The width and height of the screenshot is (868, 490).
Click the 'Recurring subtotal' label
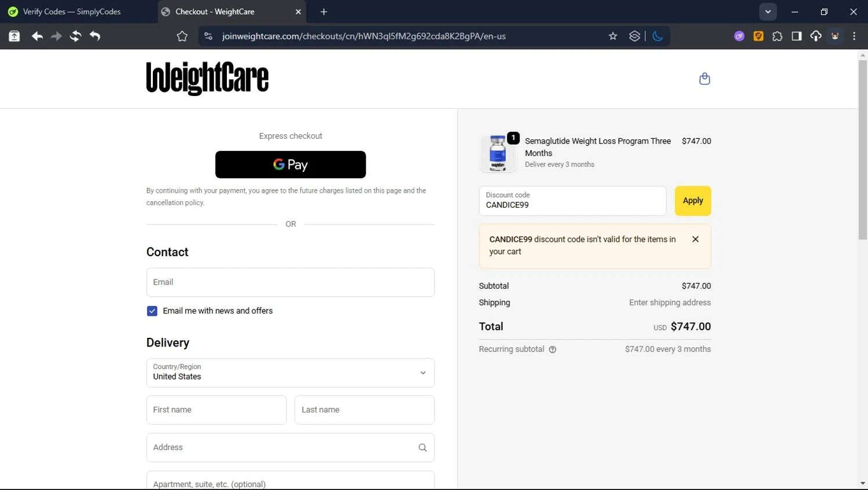[x=512, y=349]
